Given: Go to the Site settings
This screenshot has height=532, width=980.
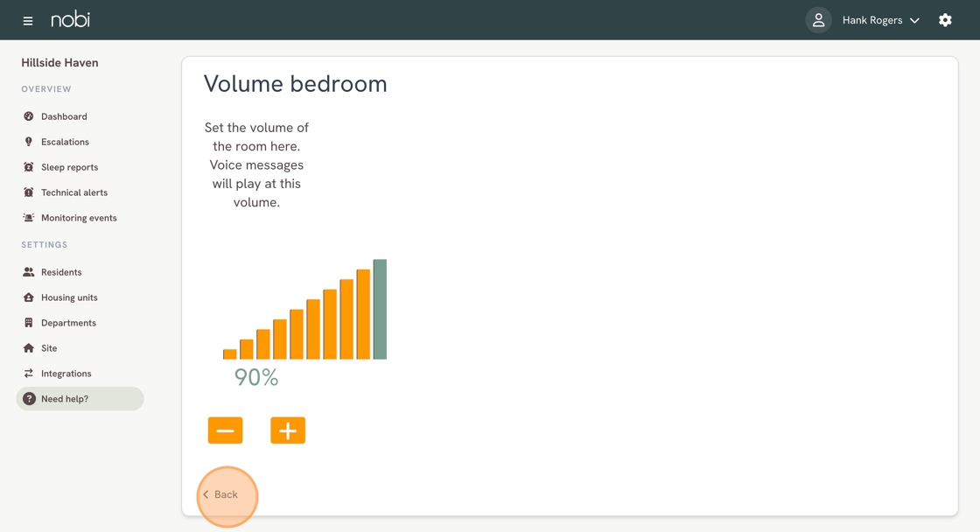Looking at the screenshot, I should coord(49,348).
